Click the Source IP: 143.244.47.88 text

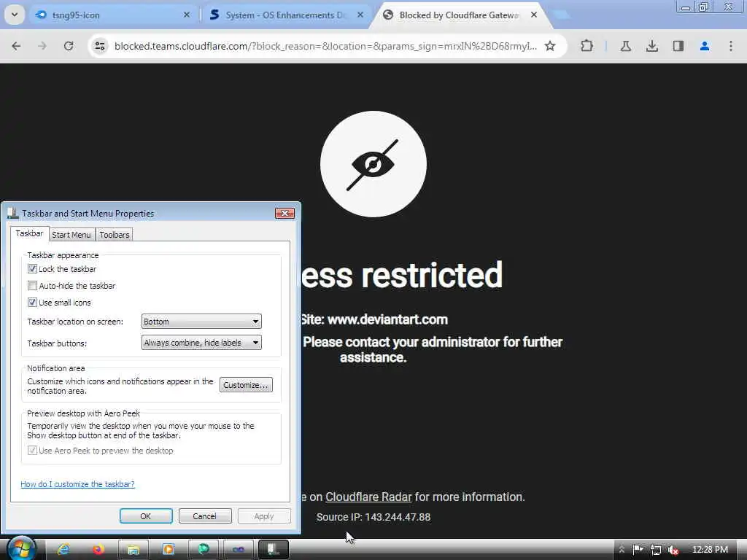373,517
